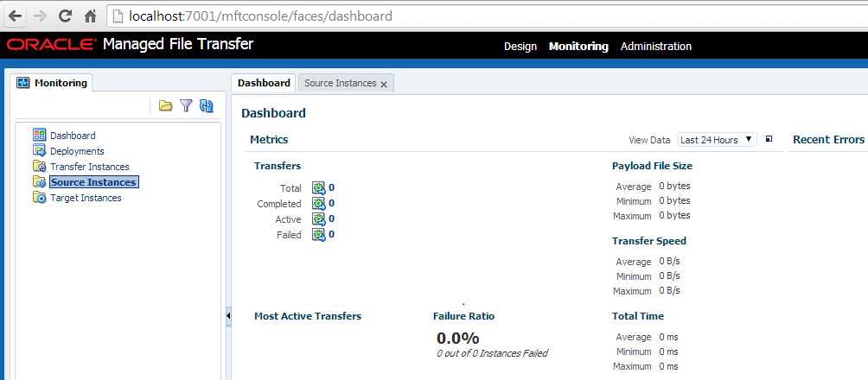Open the Monitoring menu in header
This screenshot has width=868, height=380.
[578, 47]
